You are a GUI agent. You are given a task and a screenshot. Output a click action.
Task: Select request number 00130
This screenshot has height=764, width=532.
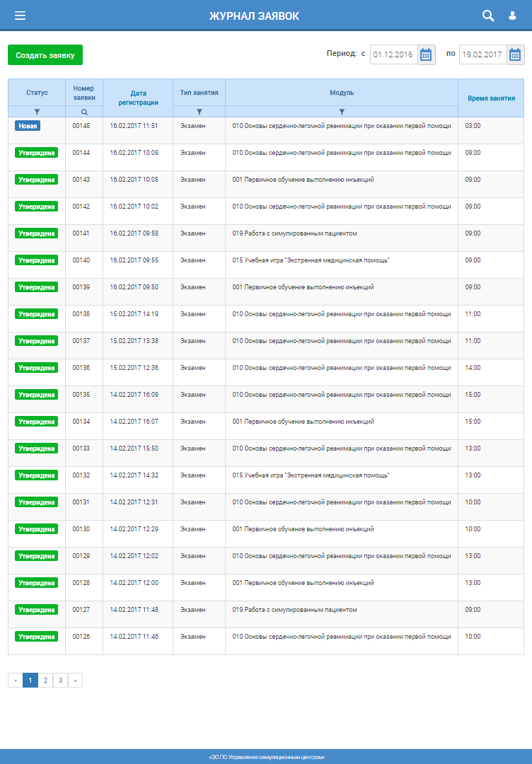point(81,528)
